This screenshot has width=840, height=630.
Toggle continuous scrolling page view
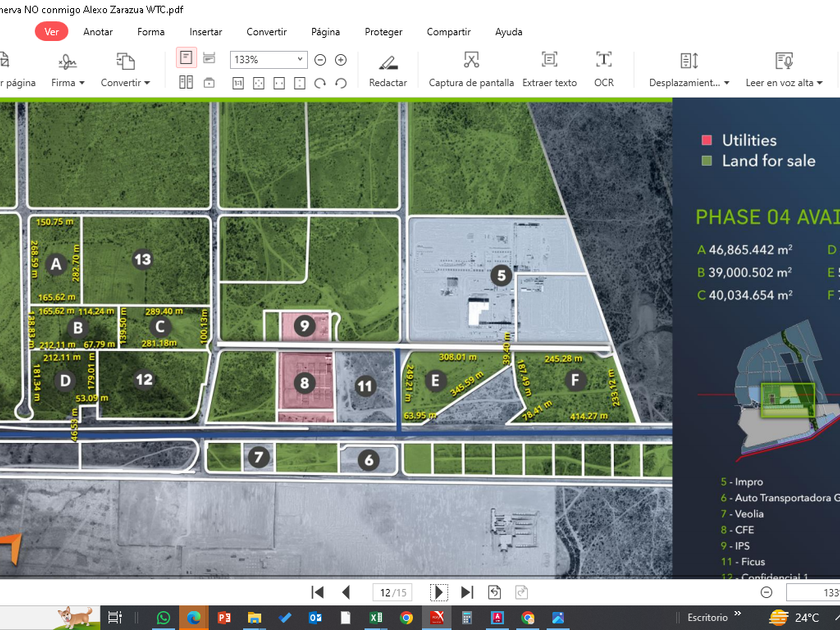pyautogui.click(x=209, y=58)
